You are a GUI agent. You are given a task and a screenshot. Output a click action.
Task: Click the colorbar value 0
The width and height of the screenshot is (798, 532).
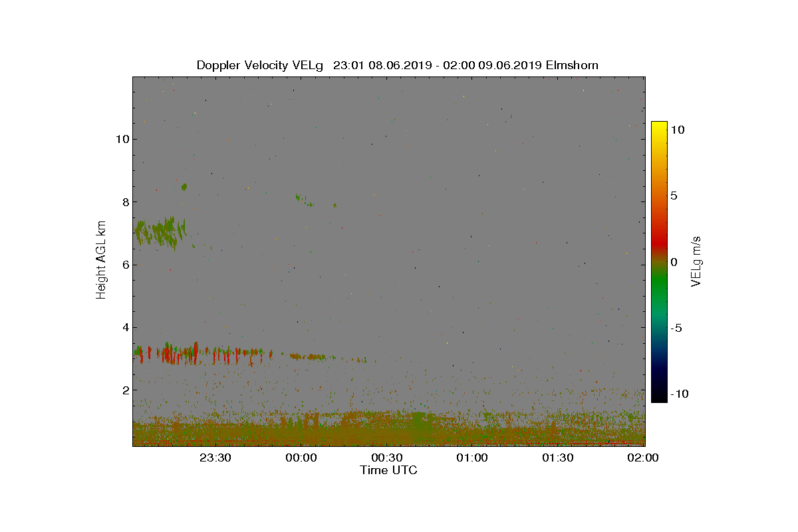674,261
